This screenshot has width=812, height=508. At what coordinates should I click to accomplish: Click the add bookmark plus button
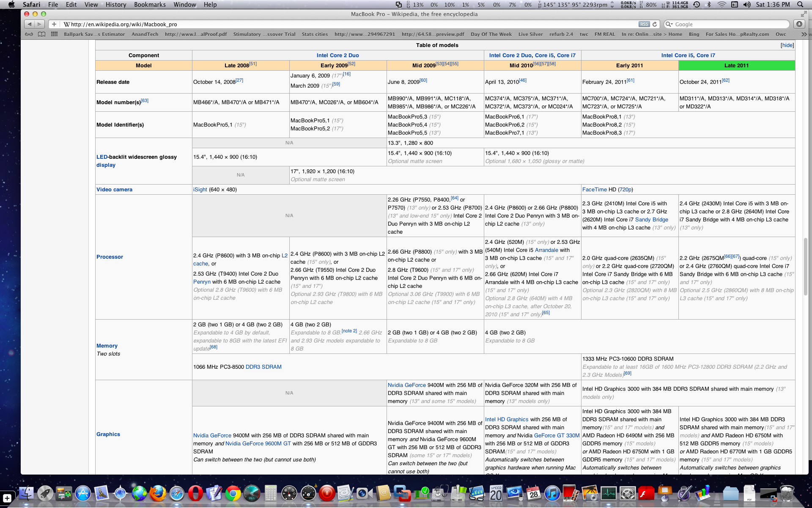[54, 24]
